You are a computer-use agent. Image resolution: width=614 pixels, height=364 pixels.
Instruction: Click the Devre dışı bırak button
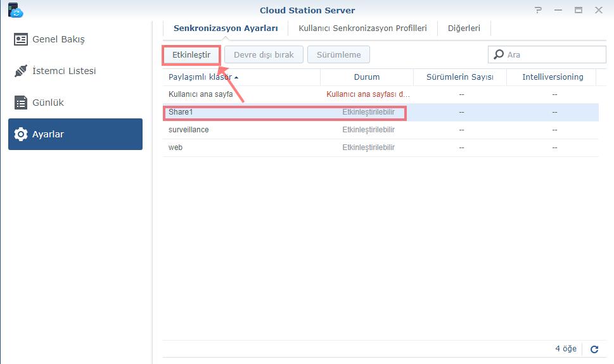(264, 55)
